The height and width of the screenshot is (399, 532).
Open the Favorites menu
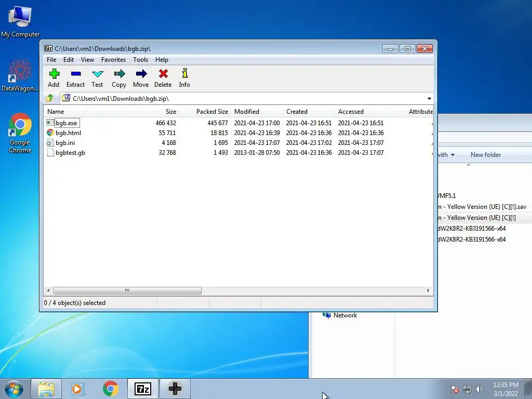tap(114, 60)
